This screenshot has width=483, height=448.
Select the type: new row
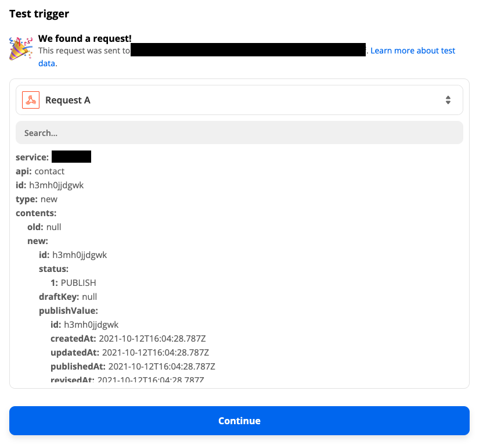click(37, 199)
